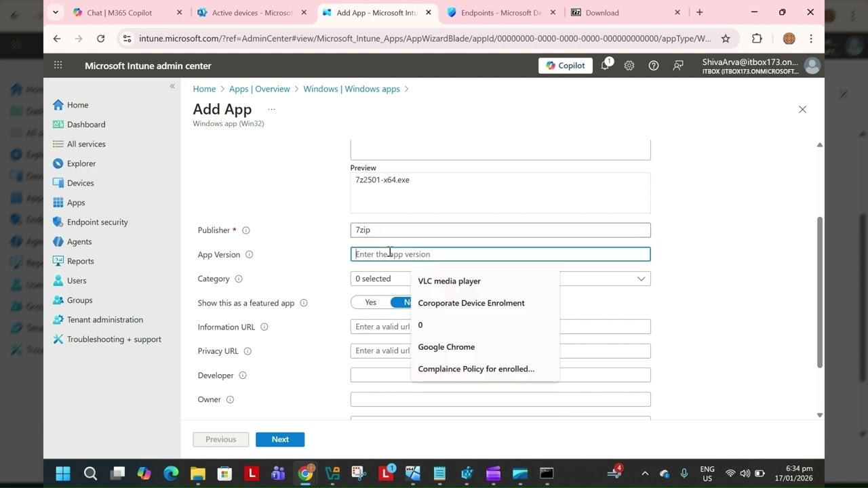Screen dimensions: 868x488
Task: Open notifications bell
Action: [605, 66]
